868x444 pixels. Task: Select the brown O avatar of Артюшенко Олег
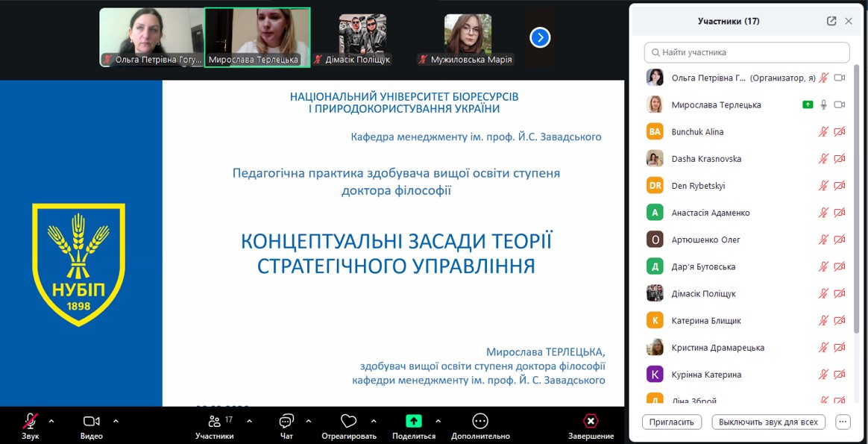coord(655,240)
